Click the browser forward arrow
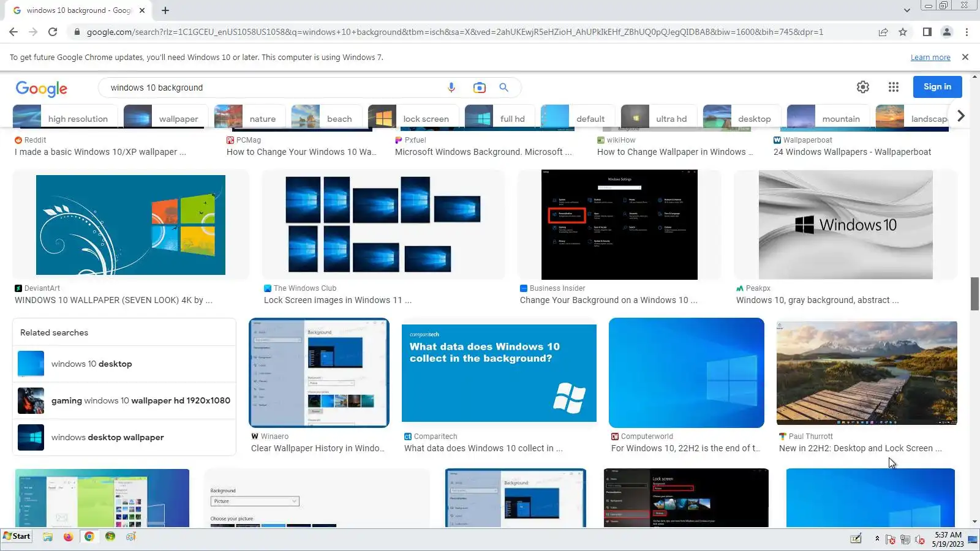This screenshot has width=980, height=551. tap(33, 32)
